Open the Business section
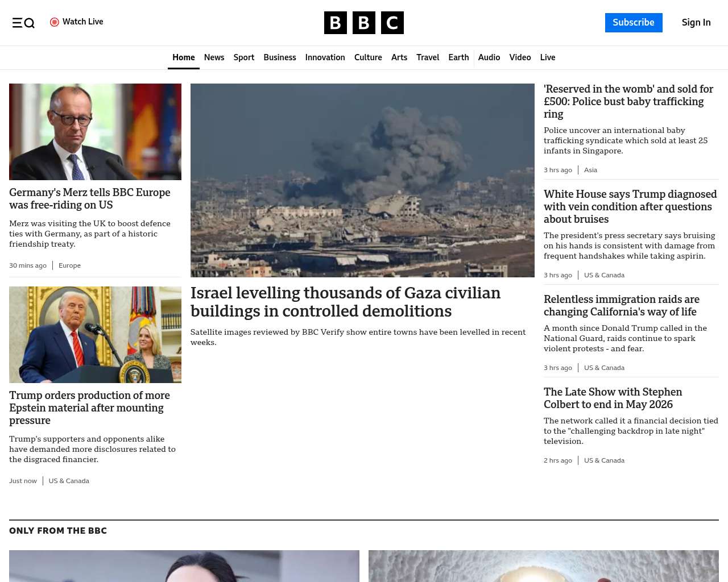Image resolution: width=728 pixels, height=582 pixels. 280,57
